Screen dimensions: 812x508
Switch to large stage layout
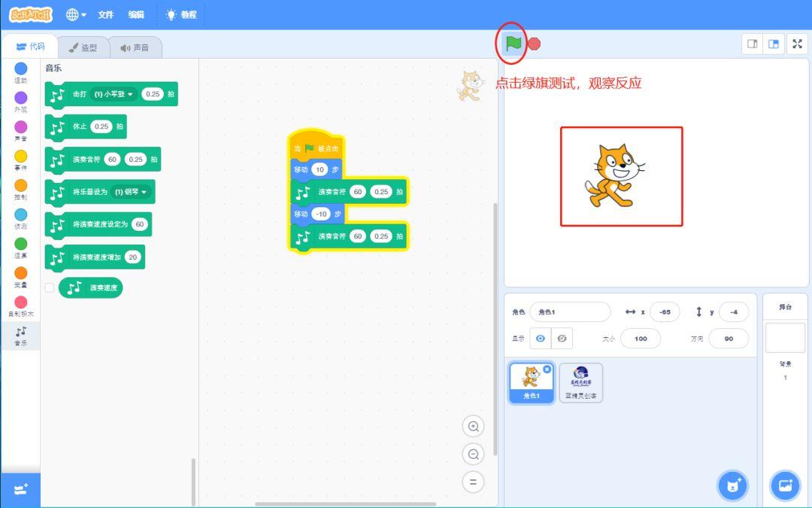click(774, 44)
